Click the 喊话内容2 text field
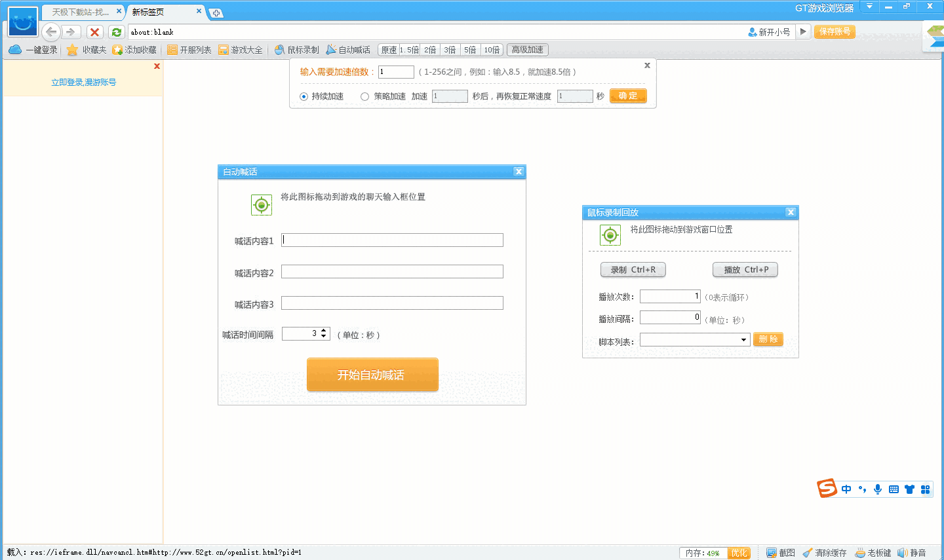Viewport: 944px width, 560px height. (x=392, y=272)
